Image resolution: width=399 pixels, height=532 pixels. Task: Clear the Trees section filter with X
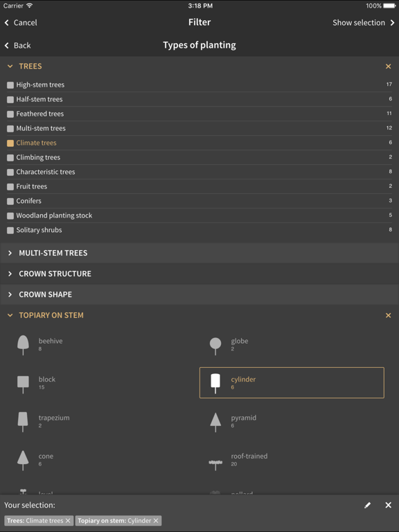[x=389, y=66]
